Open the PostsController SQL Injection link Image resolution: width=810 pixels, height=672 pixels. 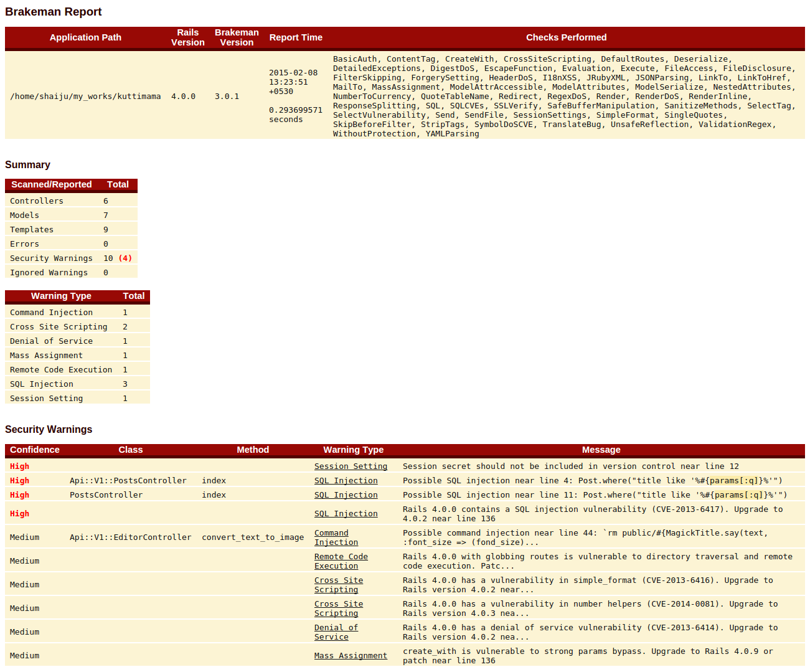click(346, 495)
